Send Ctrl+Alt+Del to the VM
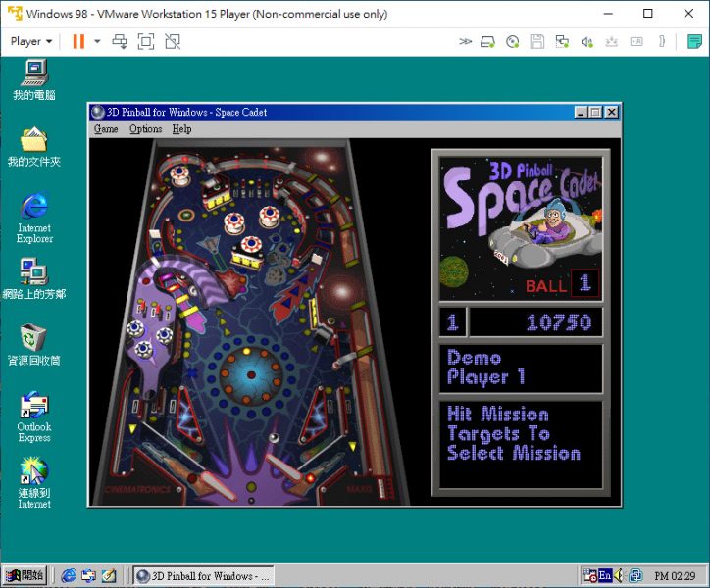The height and width of the screenshot is (588, 710). [120, 41]
